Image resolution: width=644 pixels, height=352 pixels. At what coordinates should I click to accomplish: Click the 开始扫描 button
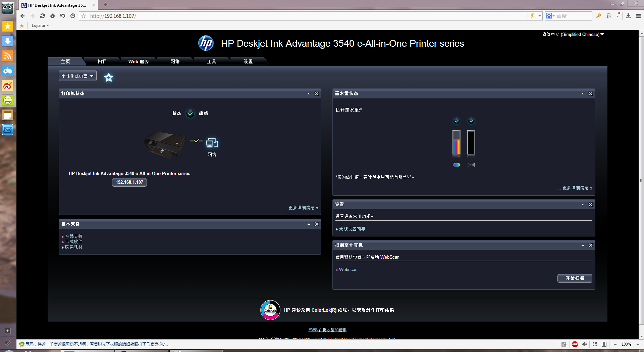click(575, 278)
